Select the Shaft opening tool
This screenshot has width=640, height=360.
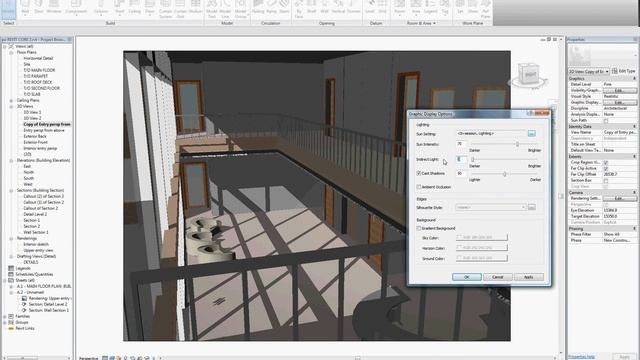pos(311,8)
